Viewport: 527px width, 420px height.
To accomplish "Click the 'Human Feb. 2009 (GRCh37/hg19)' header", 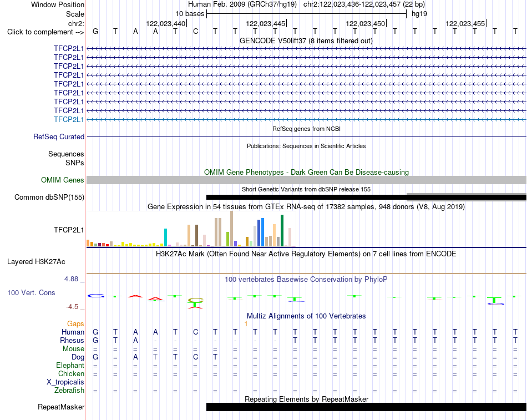I will [x=242, y=4].
